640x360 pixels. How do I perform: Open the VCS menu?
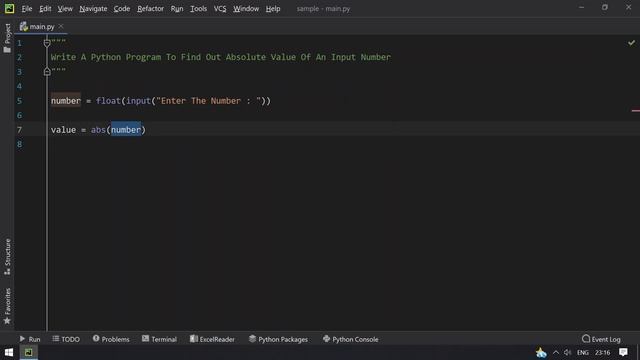coord(220,9)
